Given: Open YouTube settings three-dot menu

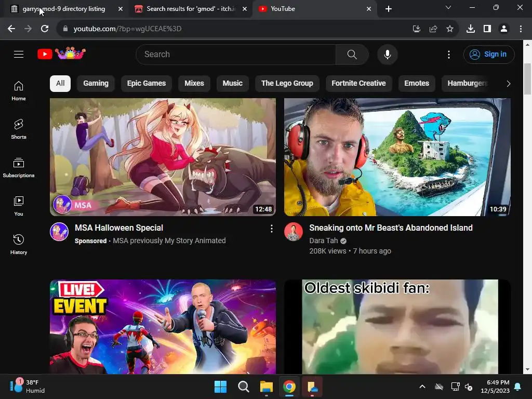Looking at the screenshot, I should (448, 54).
